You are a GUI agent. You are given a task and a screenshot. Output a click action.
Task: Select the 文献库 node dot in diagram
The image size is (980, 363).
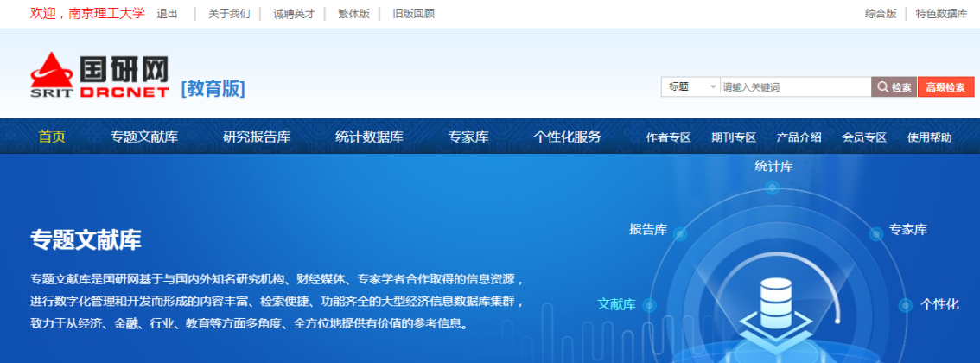[650, 305]
